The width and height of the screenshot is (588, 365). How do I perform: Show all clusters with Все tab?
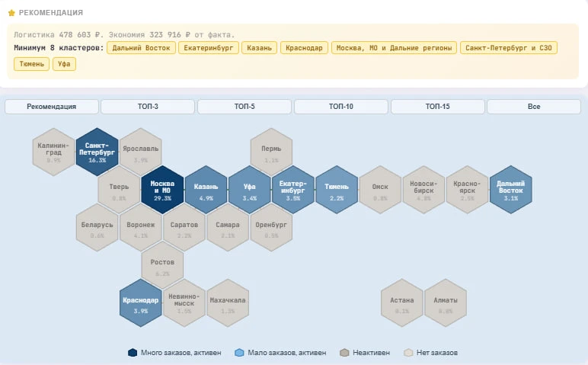[x=533, y=107]
